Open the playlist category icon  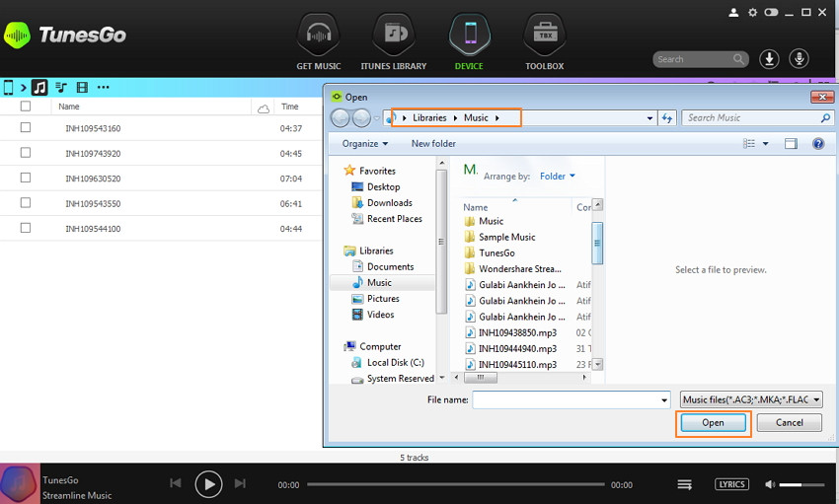(61, 87)
